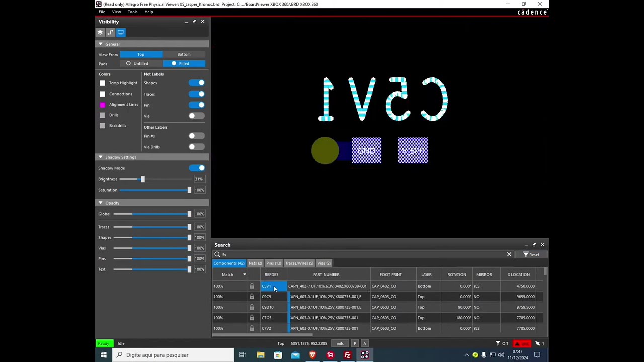This screenshot has width=644, height=362.
Task: Open the Layers tab in Visibility panel
Action: 100,32
